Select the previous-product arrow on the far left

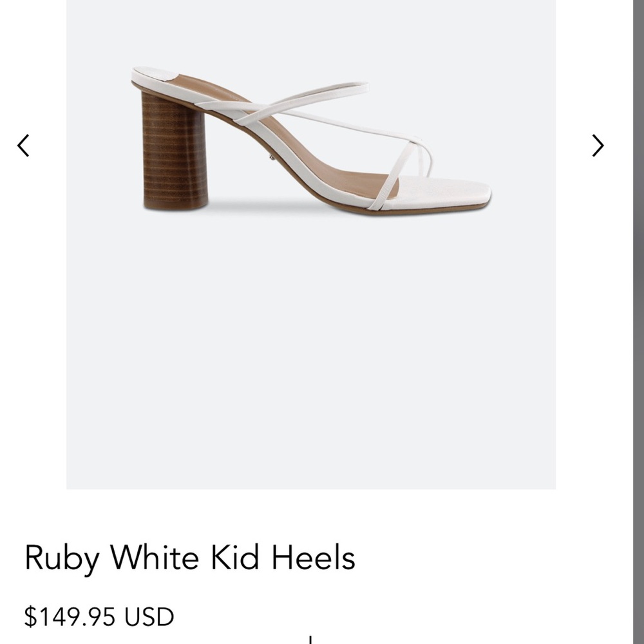coord(23,146)
